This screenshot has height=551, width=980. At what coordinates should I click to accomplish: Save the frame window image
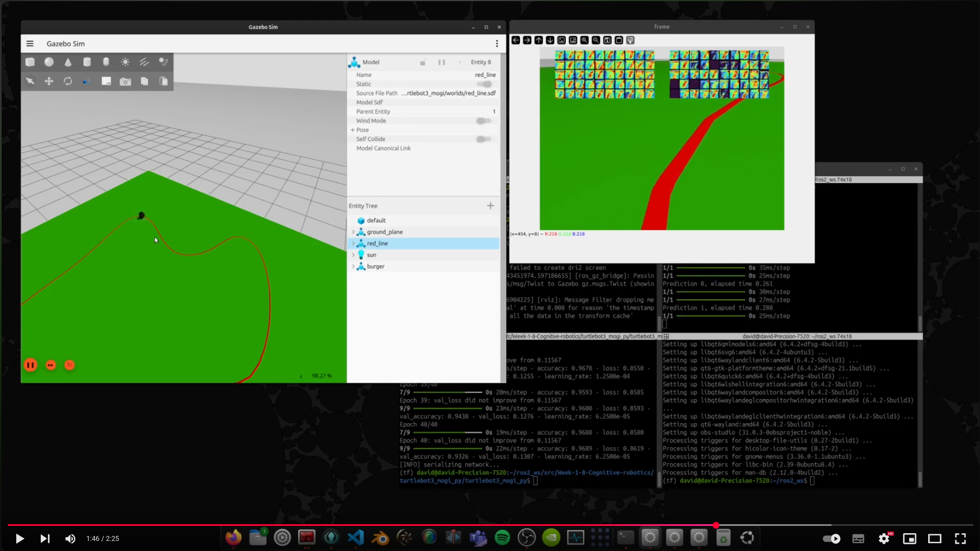pos(607,40)
